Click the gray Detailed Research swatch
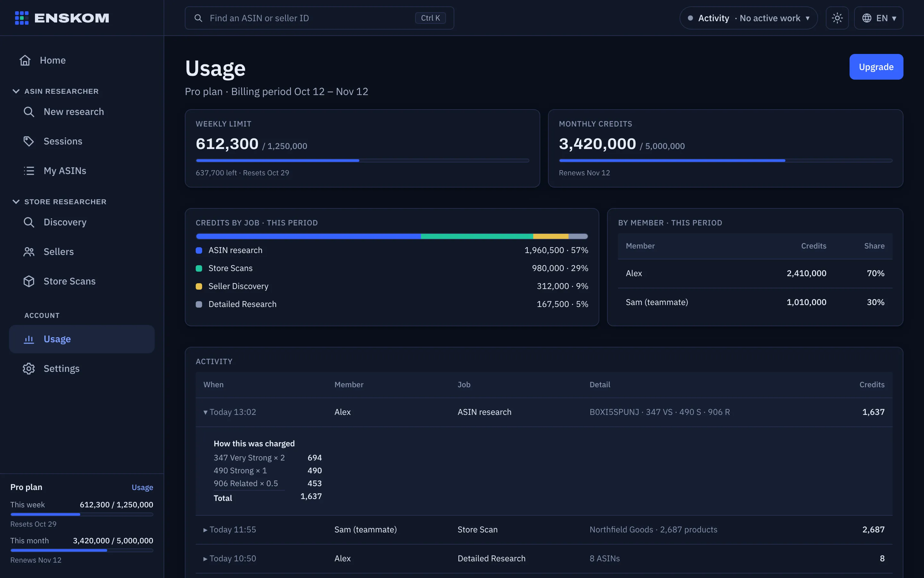This screenshot has width=924, height=578. [199, 304]
